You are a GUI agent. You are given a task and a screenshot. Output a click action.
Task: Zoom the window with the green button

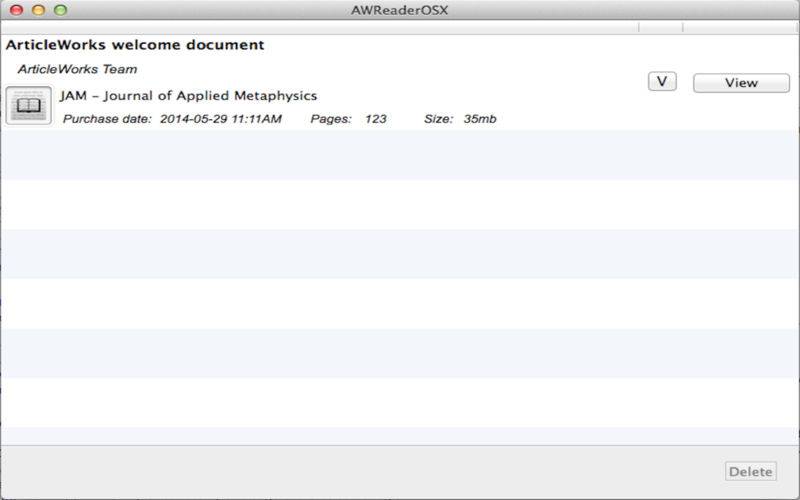[x=61, y=10]
